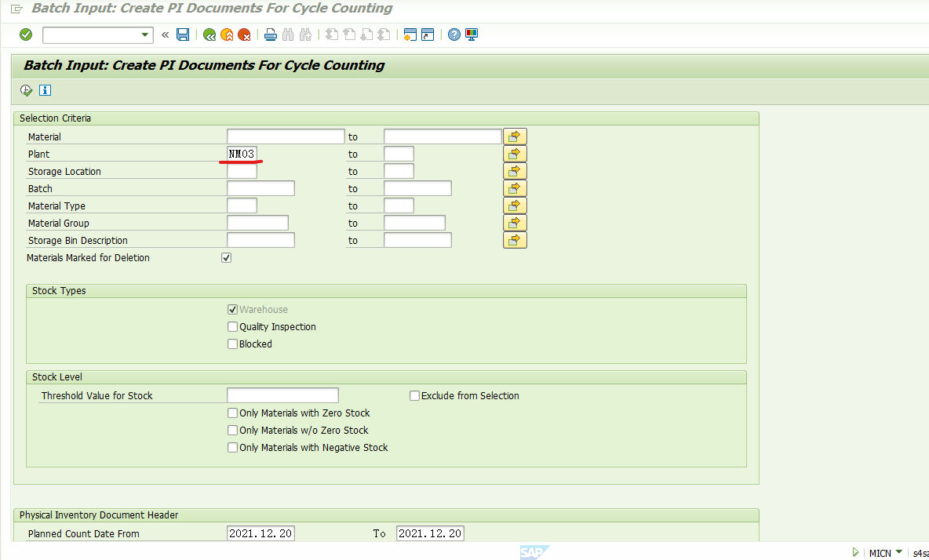
Task: Click the Material from input field
Action: [286, 136]
